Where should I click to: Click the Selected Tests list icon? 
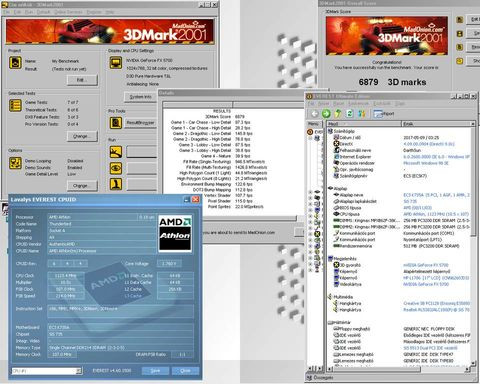pos(15,105)
